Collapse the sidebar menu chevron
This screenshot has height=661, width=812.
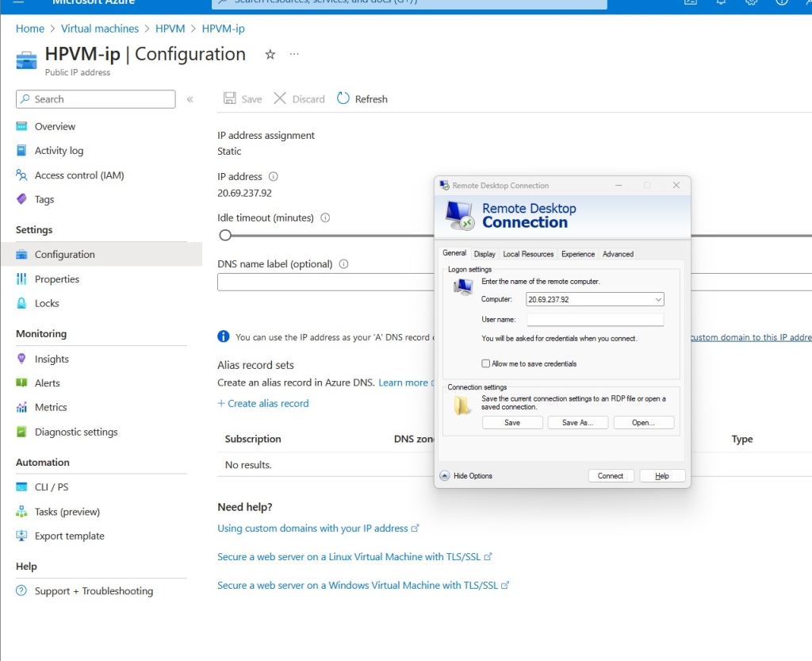click(x=190, y=99)
